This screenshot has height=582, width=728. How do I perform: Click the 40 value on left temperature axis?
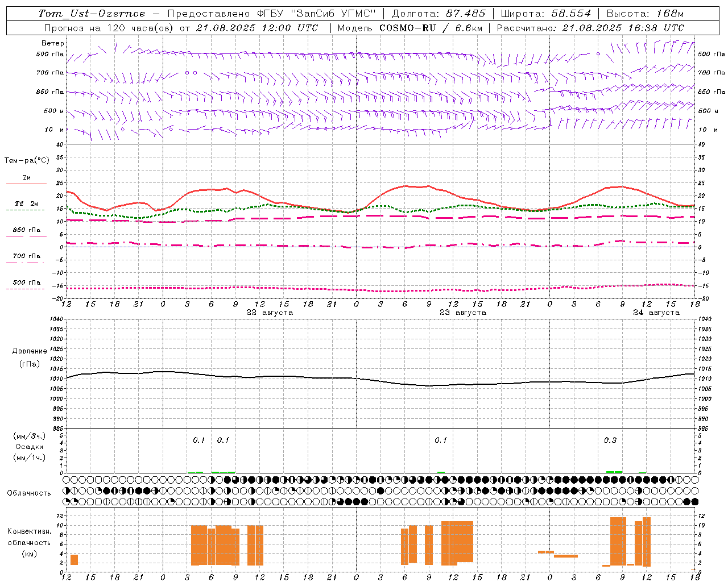coord(59,144)
